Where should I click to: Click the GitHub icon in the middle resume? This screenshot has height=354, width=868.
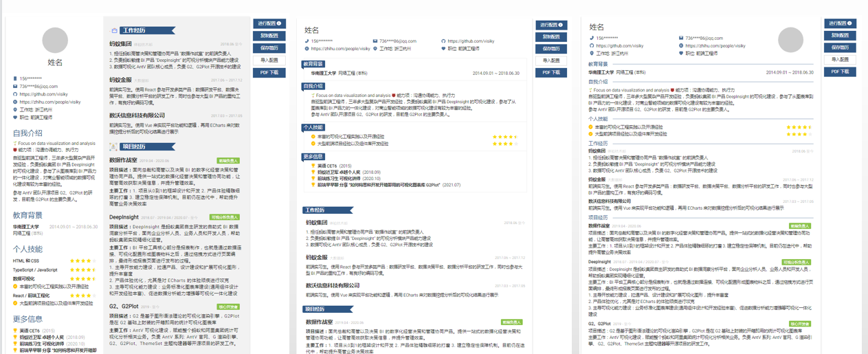(443, 41)
